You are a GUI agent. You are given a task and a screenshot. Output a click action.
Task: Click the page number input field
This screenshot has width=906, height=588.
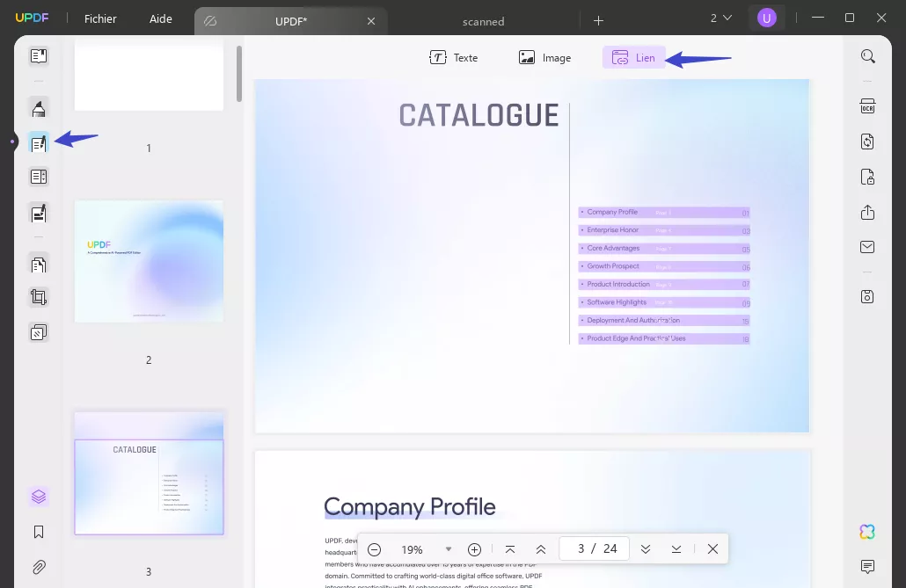click(x=595, y=548)
